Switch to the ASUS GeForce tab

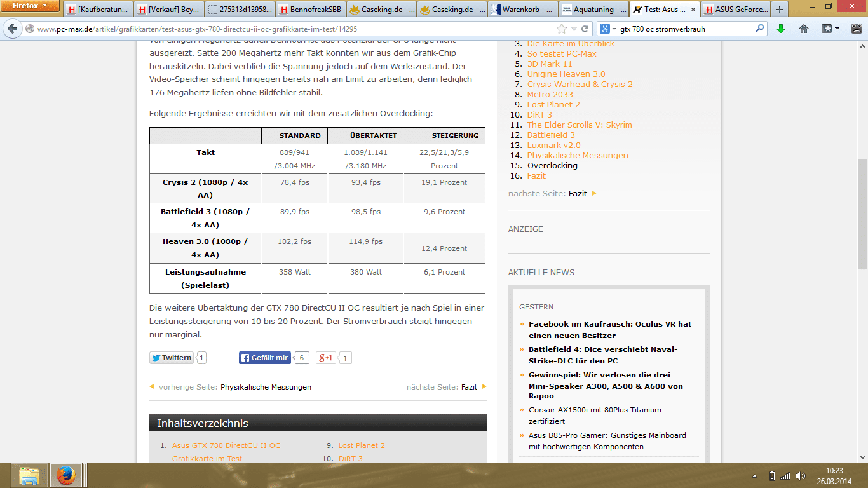coord(736,10)
